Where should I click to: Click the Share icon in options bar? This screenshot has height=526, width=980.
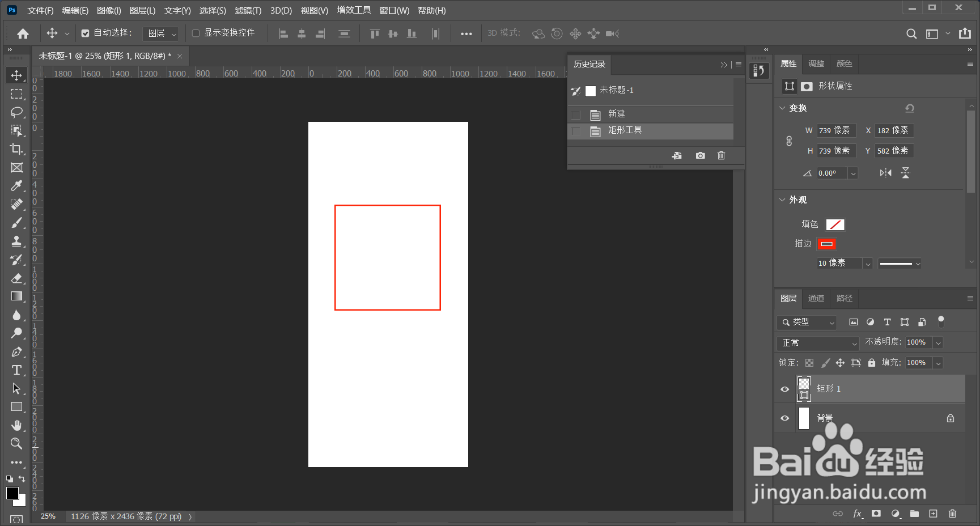pyautogui.click(x=965, y=33)
